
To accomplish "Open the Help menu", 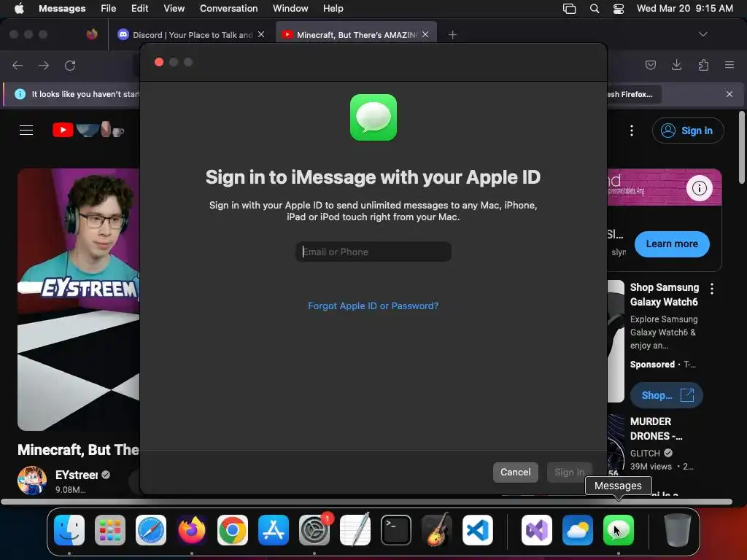I will (x=333, y=9).
